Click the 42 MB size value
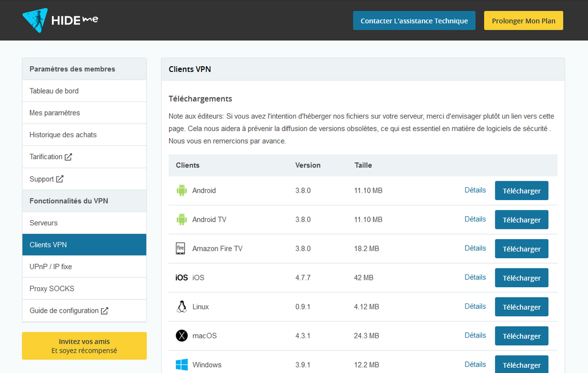588x373 pixels. click(x=364, y=278)
